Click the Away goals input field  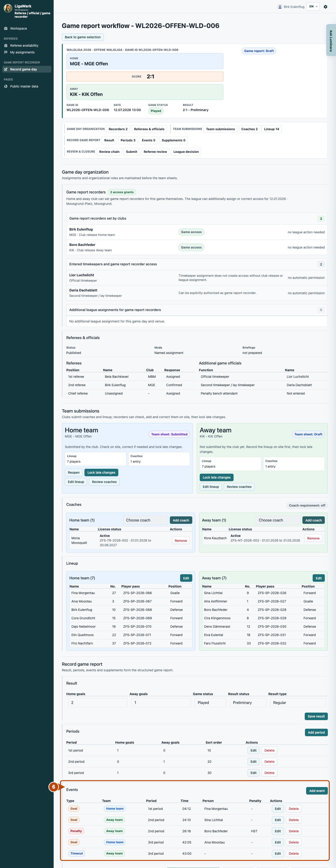coord(161,703)
